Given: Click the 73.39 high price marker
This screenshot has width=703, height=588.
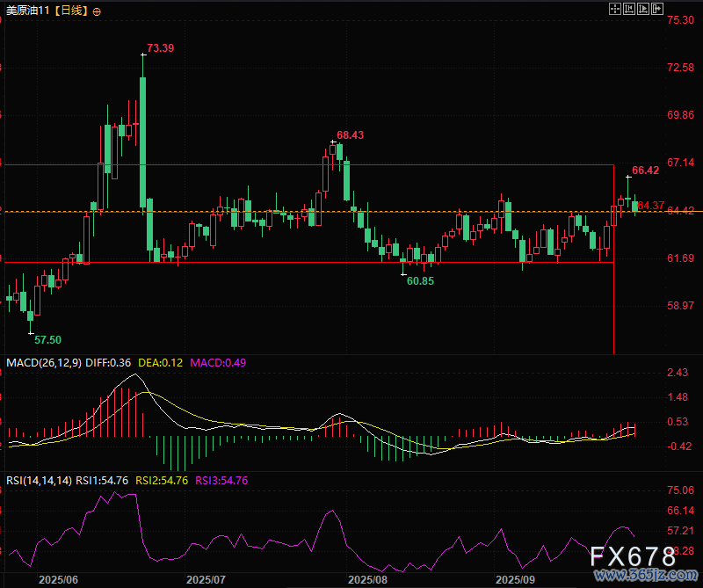Looking at the screenshot, I should [x=160, y=47].
